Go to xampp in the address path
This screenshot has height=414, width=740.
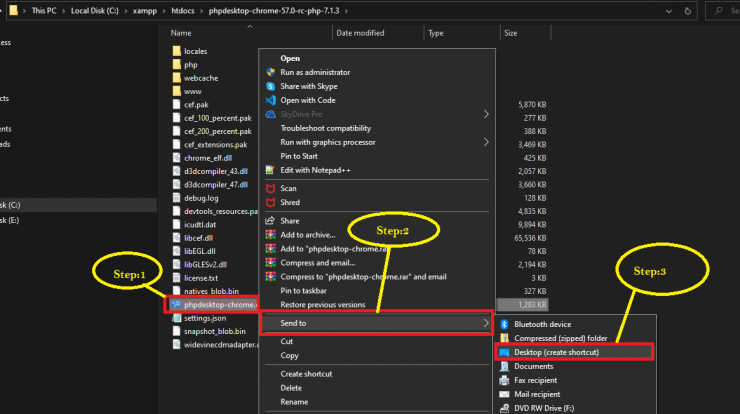(145, 11)
